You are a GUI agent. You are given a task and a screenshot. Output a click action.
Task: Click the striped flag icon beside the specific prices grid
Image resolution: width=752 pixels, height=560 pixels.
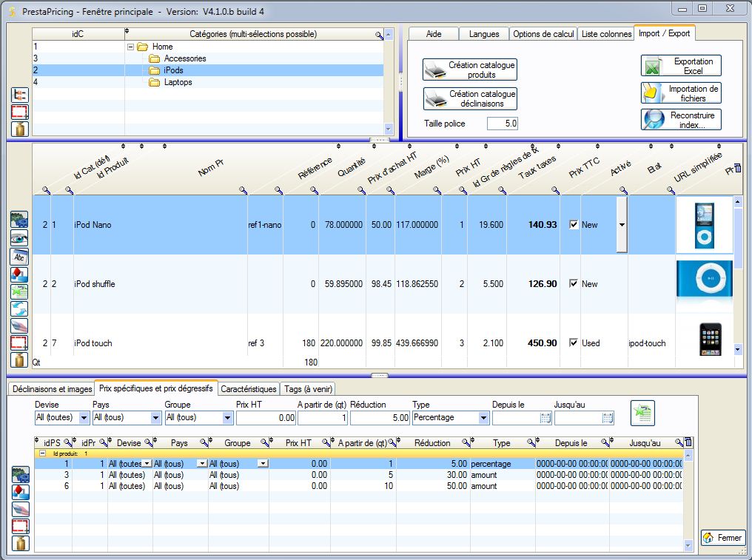pos(21,509)
